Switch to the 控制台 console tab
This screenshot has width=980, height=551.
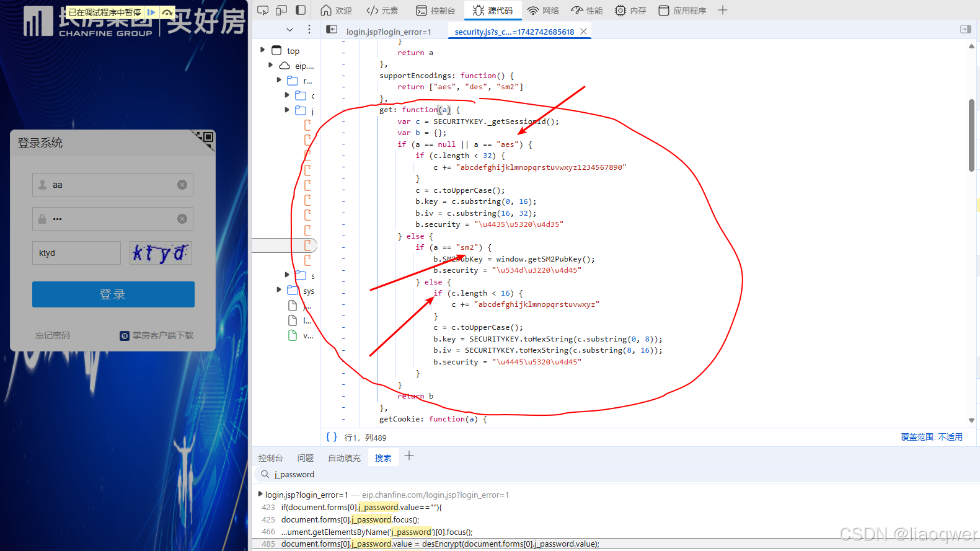435,11
